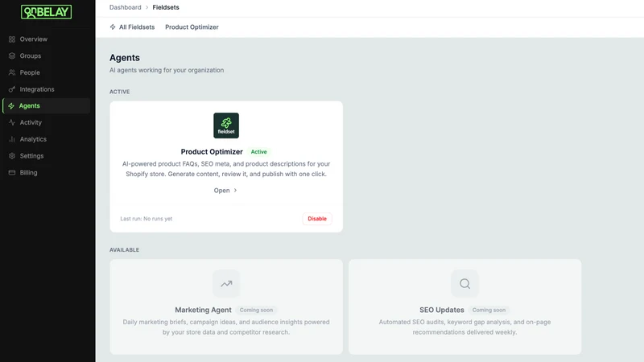Click the AVAILABLE section label

pos(124,250)
